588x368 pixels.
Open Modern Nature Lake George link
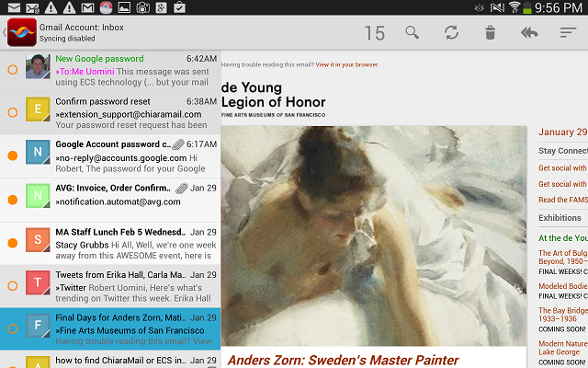tap(563, 348)
